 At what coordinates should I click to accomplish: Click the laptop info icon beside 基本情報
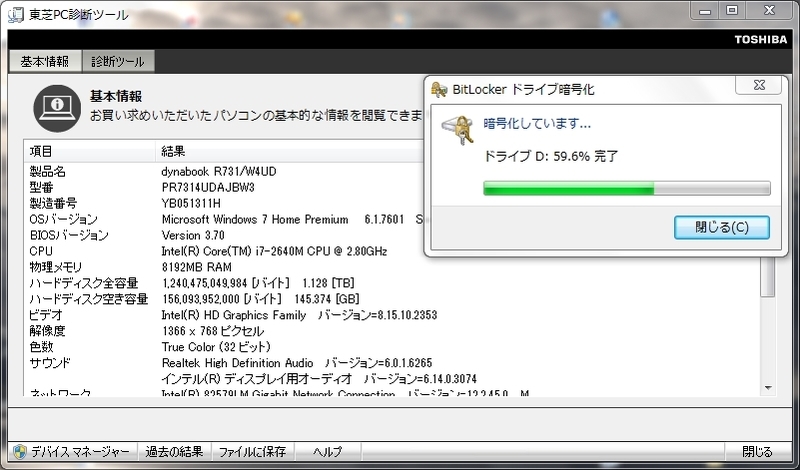click(57, 108)
